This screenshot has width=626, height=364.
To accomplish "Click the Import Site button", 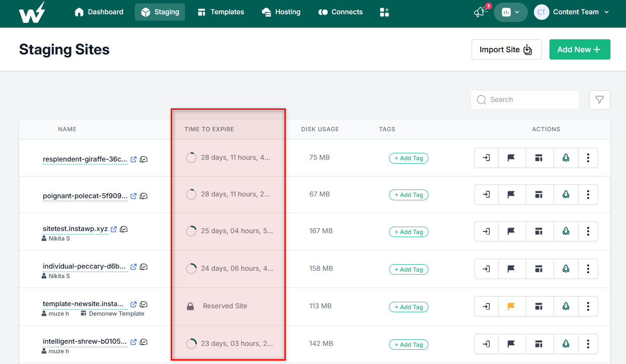I will pyautogui.click(x=506, y=50).
